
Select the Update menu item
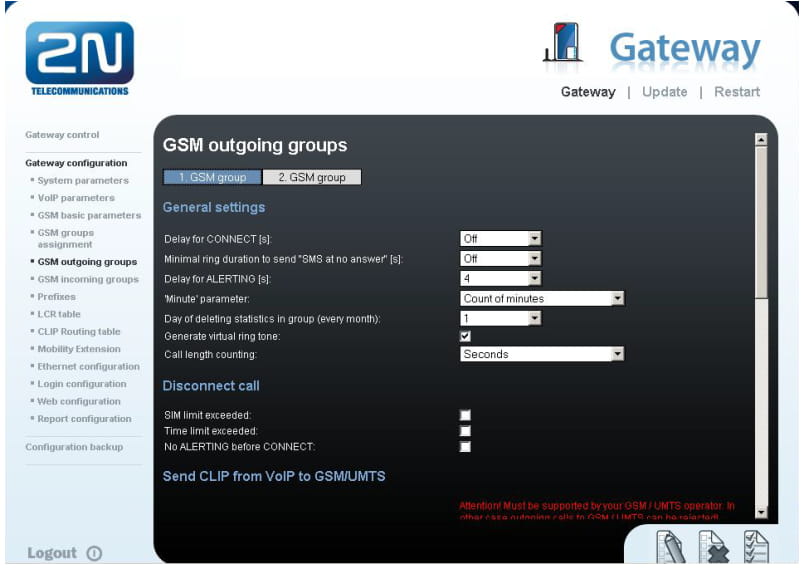(x=664, y=92)
